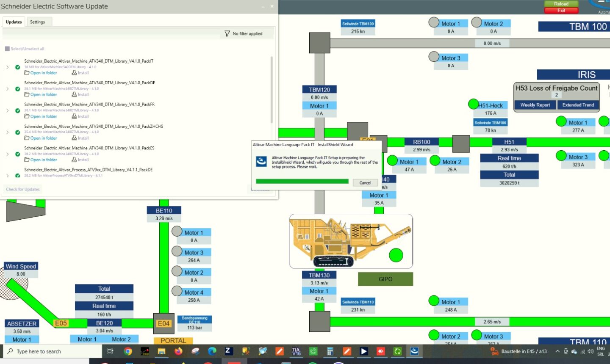
Task: Click the install icon for PackIT
Action: pos(74,73)
